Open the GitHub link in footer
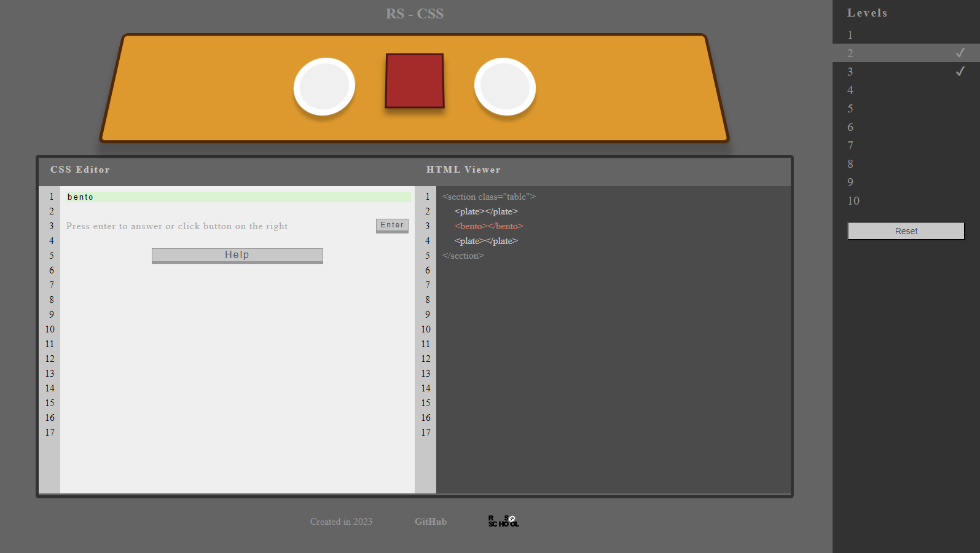 (x=431, y=522)
